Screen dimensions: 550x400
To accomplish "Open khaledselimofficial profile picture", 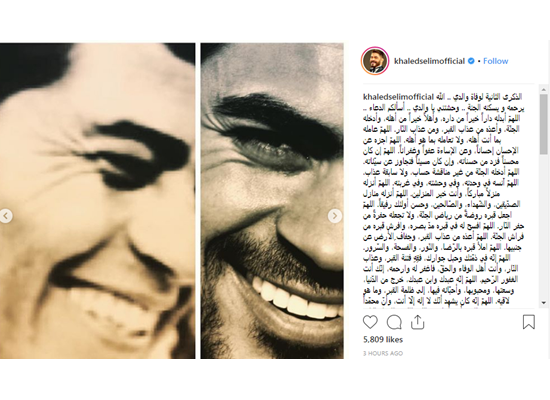I will coord(375,61).
